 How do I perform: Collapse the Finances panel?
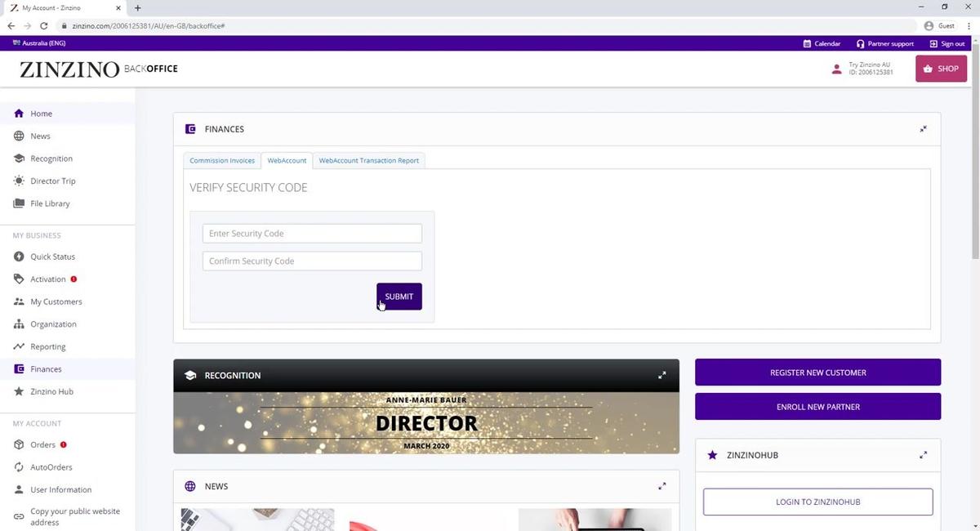pyautogui.click(x=923, y=128)
